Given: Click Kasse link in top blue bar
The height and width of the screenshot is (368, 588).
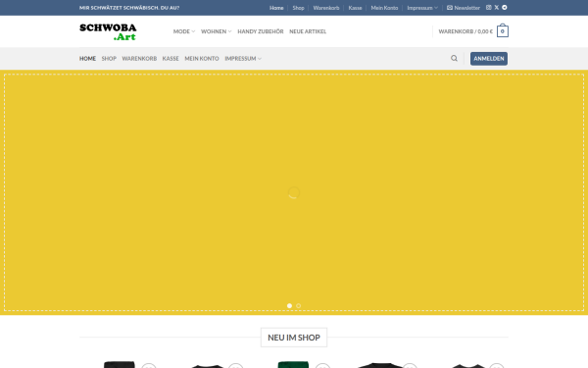Looking at the screenshot, I should pos(355,8).
